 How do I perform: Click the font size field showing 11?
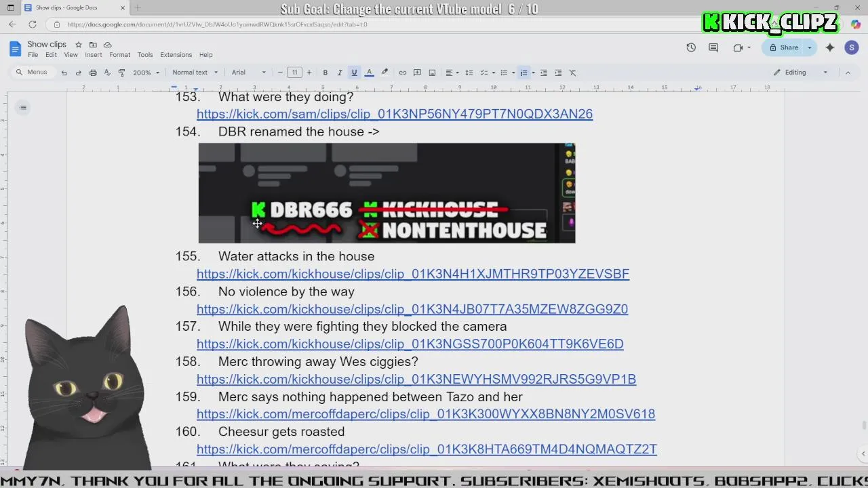tap(294, 73)
